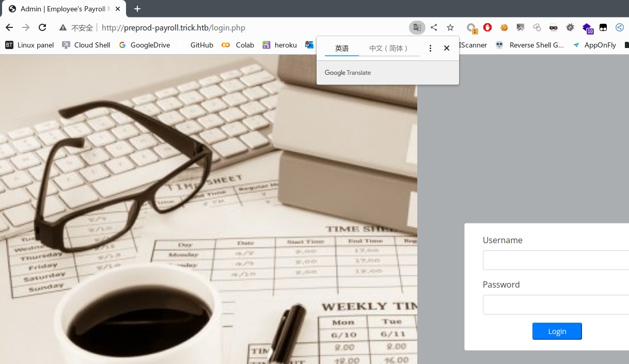Viewport: 629px width, 364px height.
Task: Select the 英语 tab in translate popup
Action: pos(342,48)
